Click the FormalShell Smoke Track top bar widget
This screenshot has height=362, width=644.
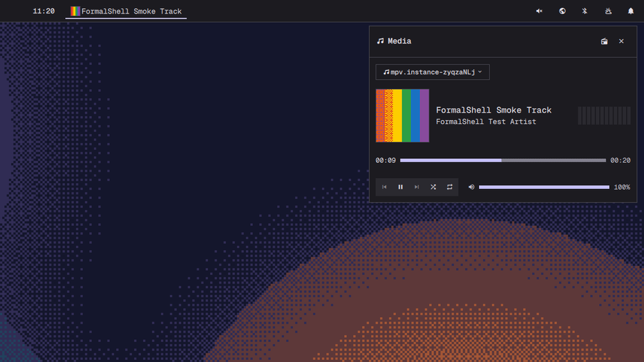point(126,11)
